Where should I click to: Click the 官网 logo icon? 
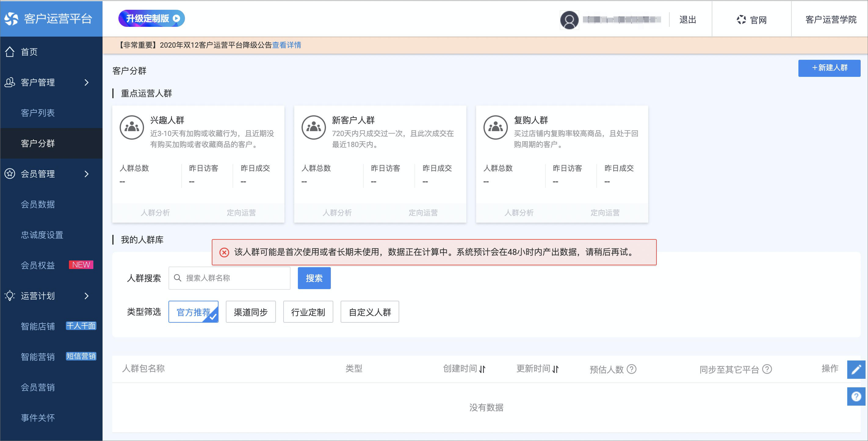click(741, 20)
